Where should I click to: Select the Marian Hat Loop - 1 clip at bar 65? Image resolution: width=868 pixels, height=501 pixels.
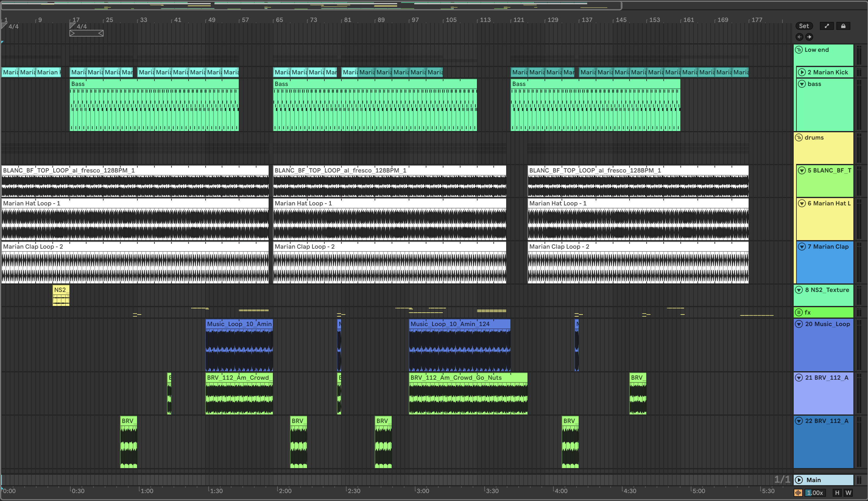[x=390, y=219]
